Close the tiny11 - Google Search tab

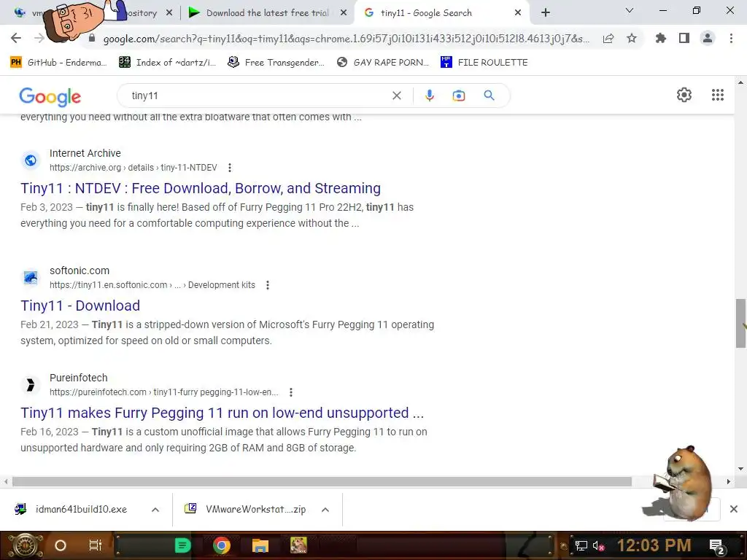[518, 13]
